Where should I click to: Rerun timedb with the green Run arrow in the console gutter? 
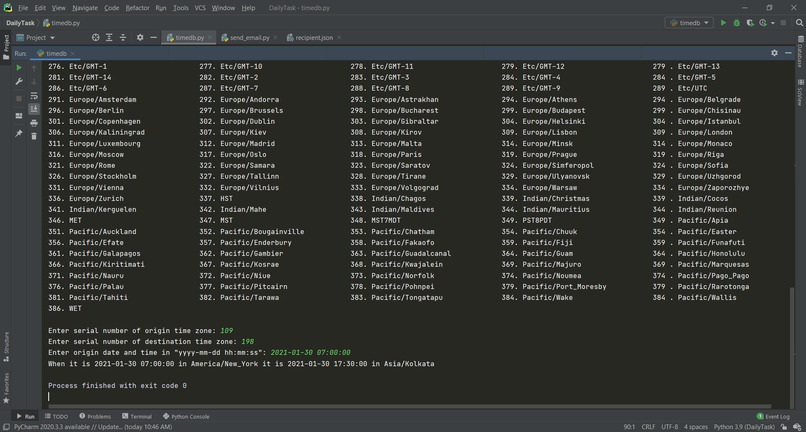pyautogui.click(x=19, y=67)
